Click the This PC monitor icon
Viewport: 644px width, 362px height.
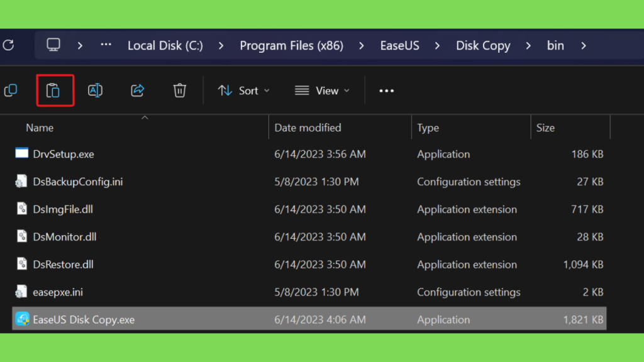53,45
